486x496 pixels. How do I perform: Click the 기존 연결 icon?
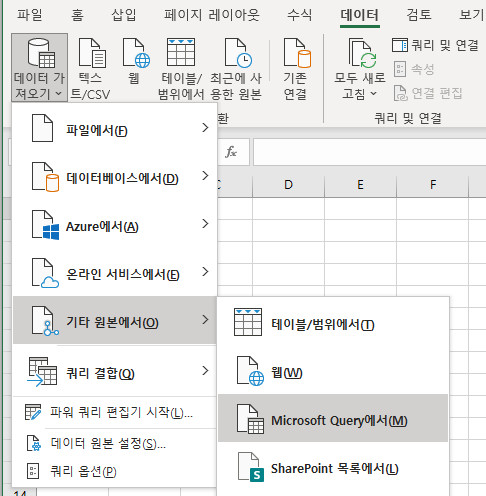[296, 69]
